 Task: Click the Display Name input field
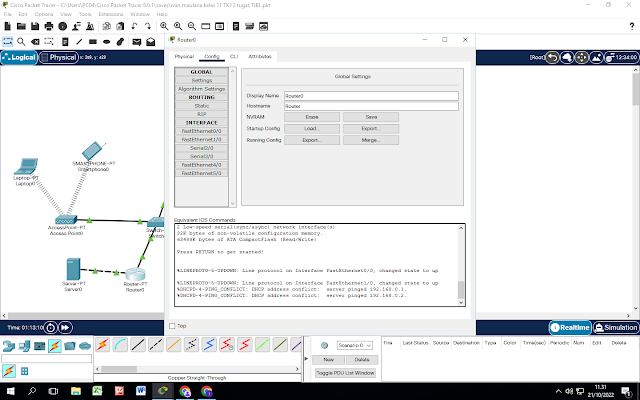(371, 96)
